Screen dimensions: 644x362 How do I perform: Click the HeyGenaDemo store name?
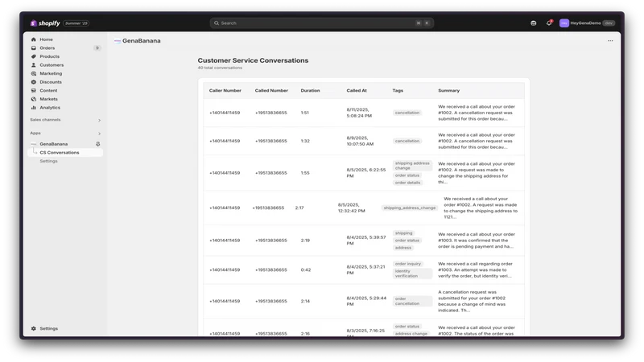(x=585, y=23)
